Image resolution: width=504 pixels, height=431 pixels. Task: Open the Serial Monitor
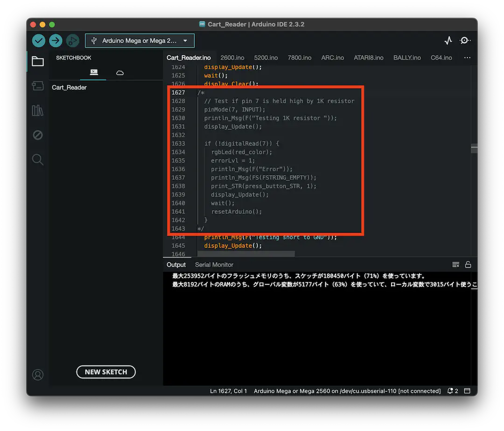pyautogui.click(x=465, y=41)
